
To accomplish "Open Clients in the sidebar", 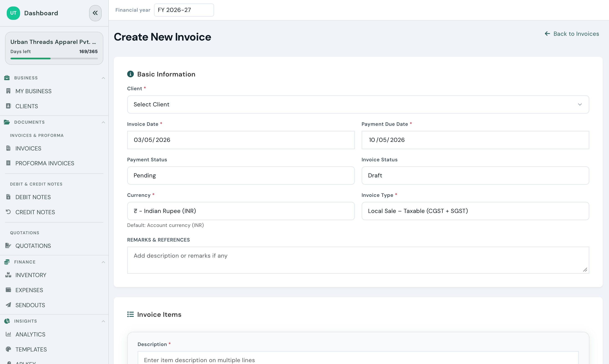I will point(27,106).
